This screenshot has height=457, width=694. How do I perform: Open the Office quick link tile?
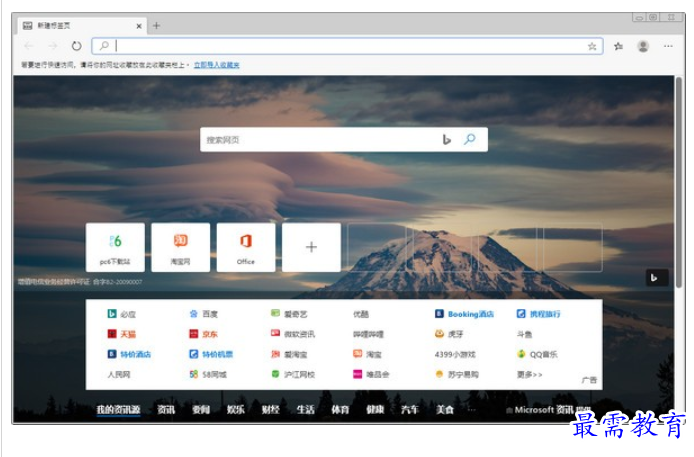pyautogui.click(x=246, y=247)
